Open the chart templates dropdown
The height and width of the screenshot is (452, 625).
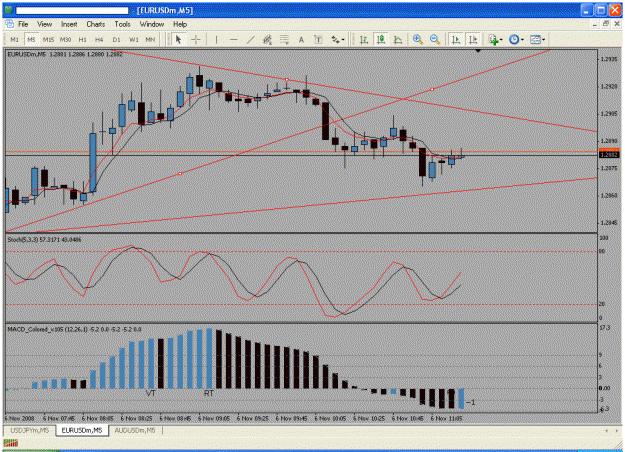coord(537,39)
